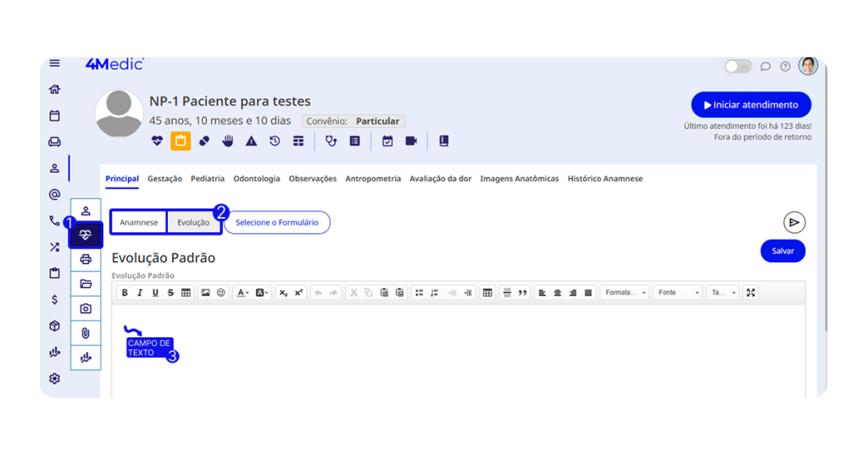The width and height of the screenshot is (868, 456).
Task: Open the Formata... paragraph format dropdown
Action: (625, 292)
